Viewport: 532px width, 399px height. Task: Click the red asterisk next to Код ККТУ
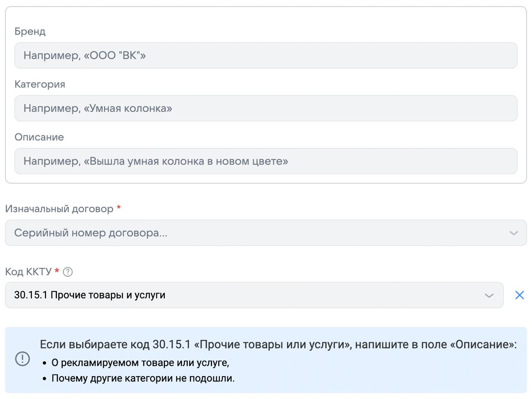[57, 271]
